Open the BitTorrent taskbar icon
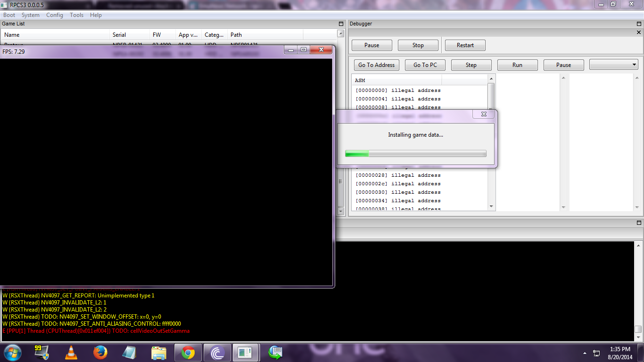This screenshot has height=362, width=644. (217, 353)
